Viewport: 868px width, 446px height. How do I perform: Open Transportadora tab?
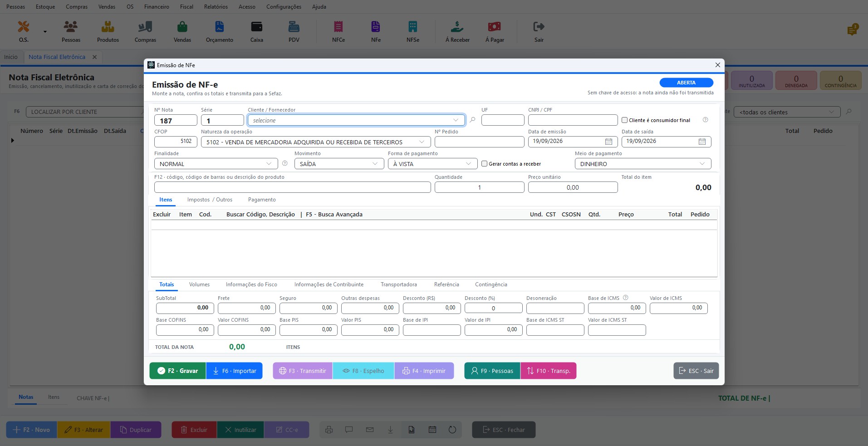(399, 284)
